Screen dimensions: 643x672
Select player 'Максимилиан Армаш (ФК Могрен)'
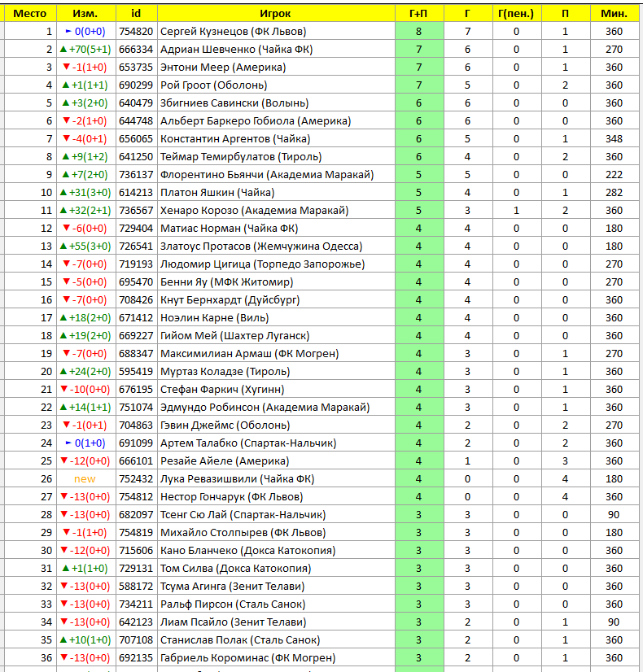pyautogui.click(x=276, y=354)
